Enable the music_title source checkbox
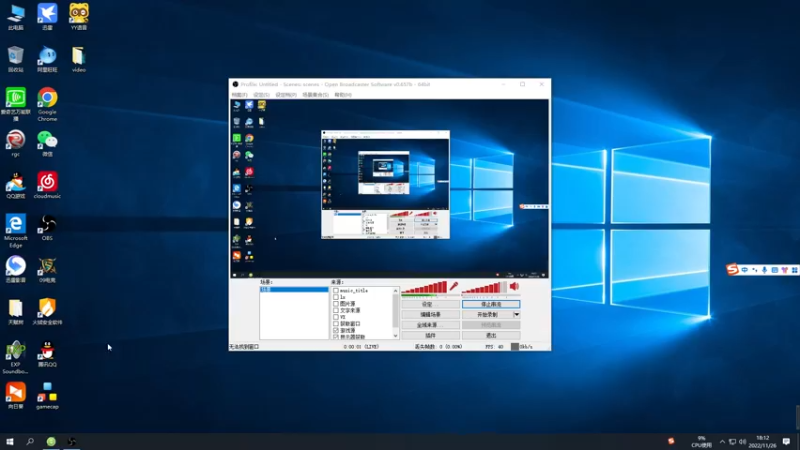 (336, 290)
